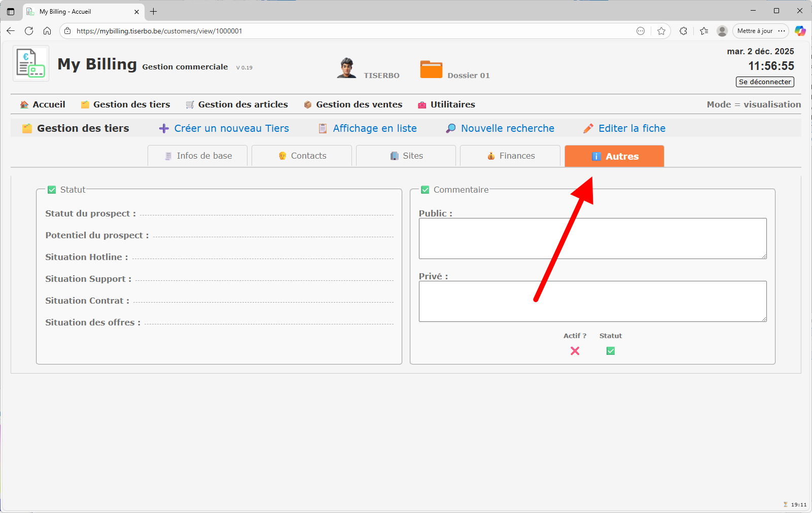Click the My Billing invoice logo
The height and width of the screenshot is (513, 812).
[30, 63]
